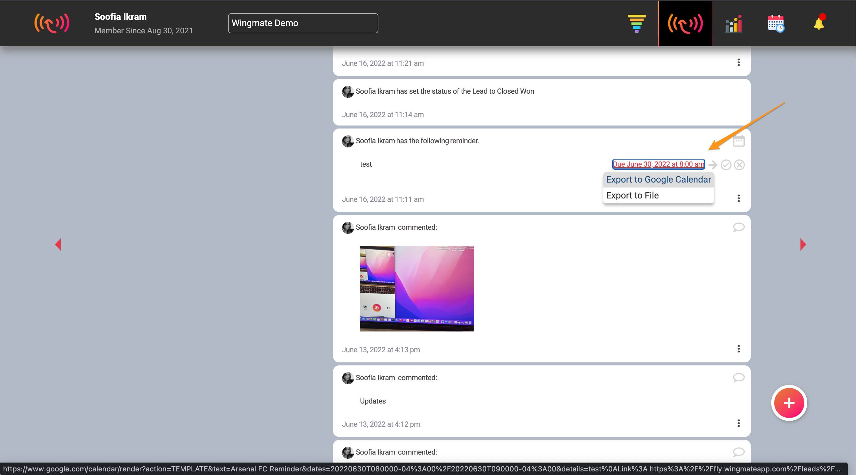The image size is (868, 475).
Task: Click Soofia Ikram avatar on the image comment
Action: click(348, 228)
